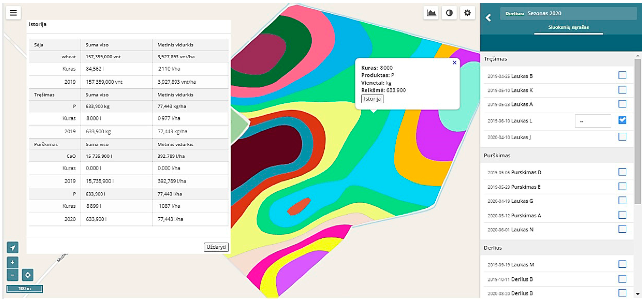
Task: Open settings gear icon
Action: tap(467, 13)
